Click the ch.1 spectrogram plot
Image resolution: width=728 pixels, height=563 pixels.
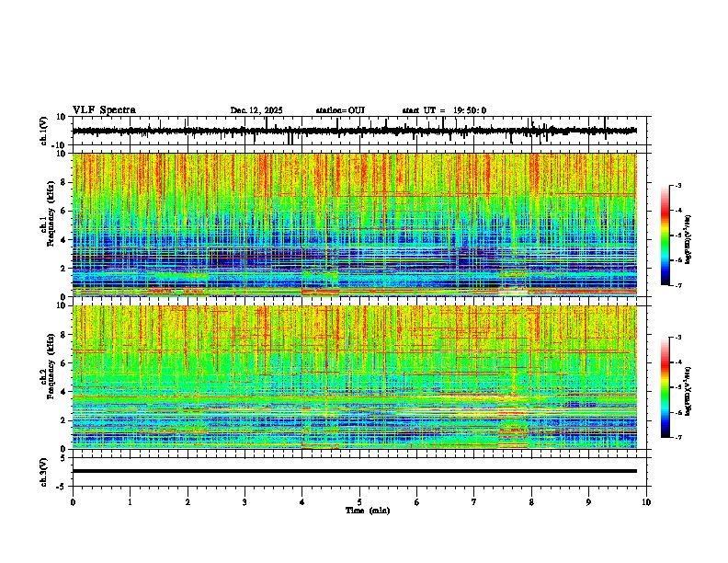[x=355, y=224]
